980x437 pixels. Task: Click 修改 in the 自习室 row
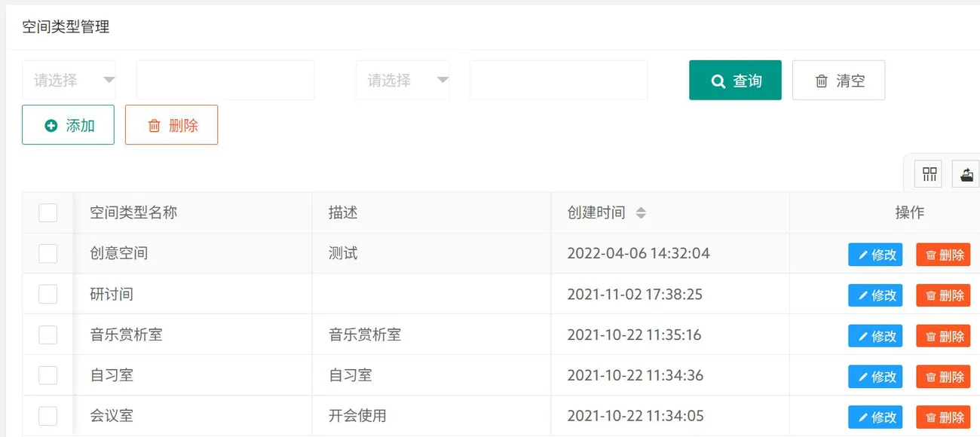(875, 377)
